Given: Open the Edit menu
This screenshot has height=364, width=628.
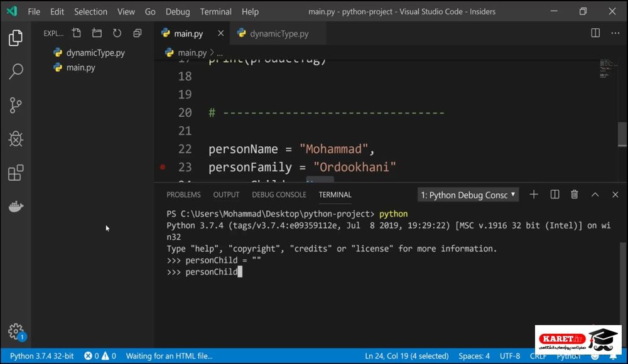Looking at the screenshot, I should pos(57,12).
